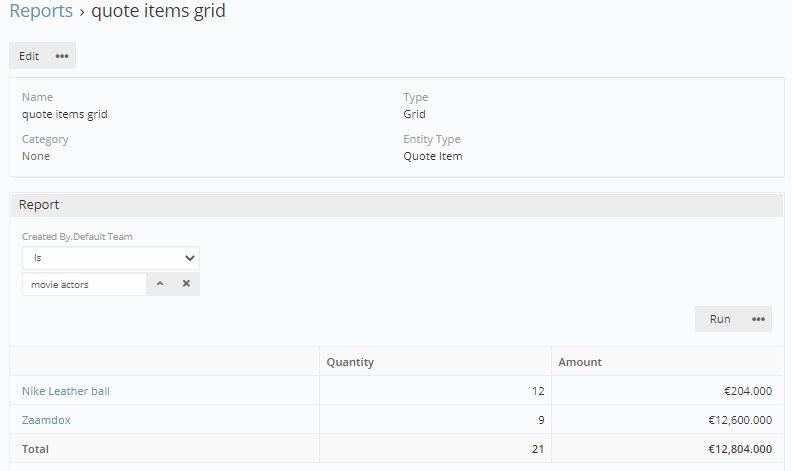Click the movie actors team field

pyautogui.click(x=84, y=284)
